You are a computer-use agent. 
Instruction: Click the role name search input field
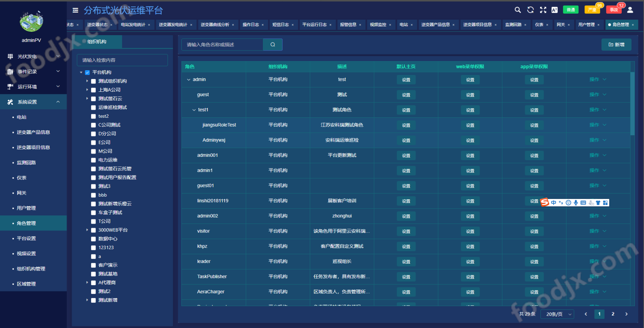(222, 45)
